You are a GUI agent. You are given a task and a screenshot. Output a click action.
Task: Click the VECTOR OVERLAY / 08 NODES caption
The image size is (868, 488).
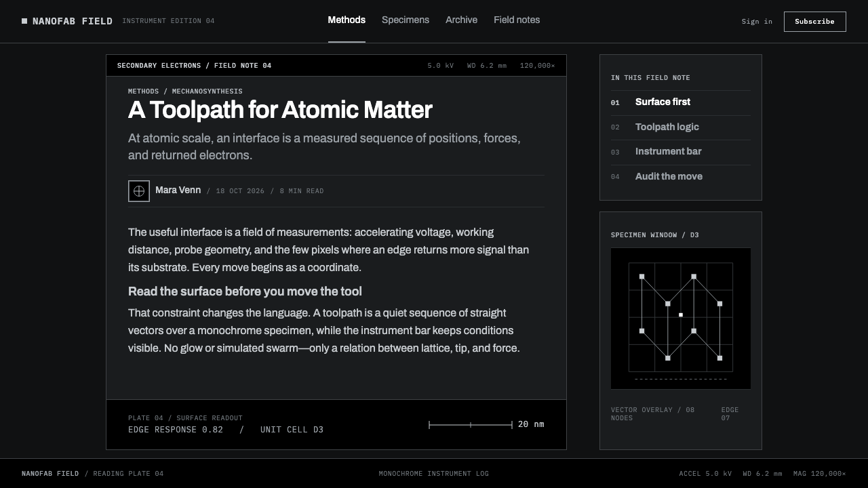point(652,414)
